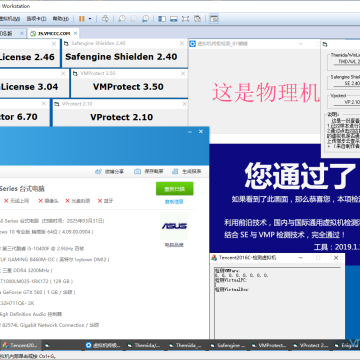This screenshot has width=360, height=360.
Task: Close the License 2.46 window
Action: click(x=54, y=44)
